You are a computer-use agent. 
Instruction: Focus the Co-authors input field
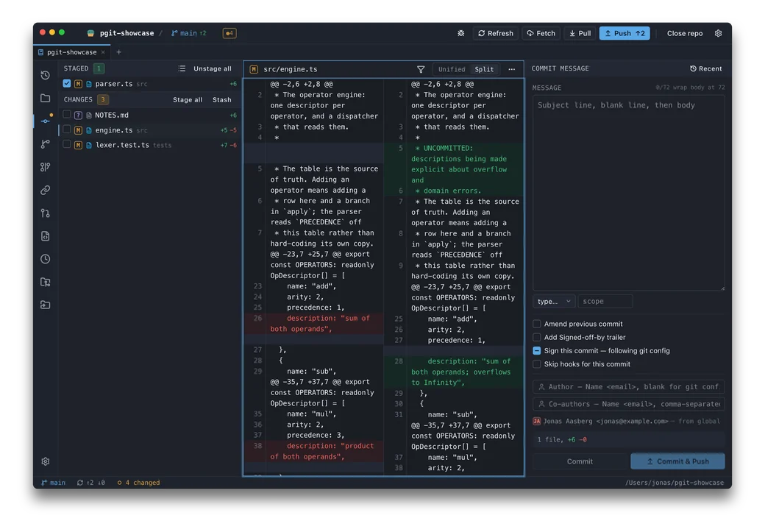[x=628, y=404]
